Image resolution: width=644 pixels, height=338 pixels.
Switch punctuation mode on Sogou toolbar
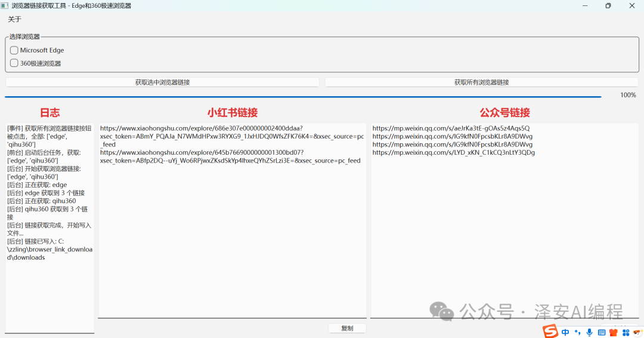(x=577, y=332)
